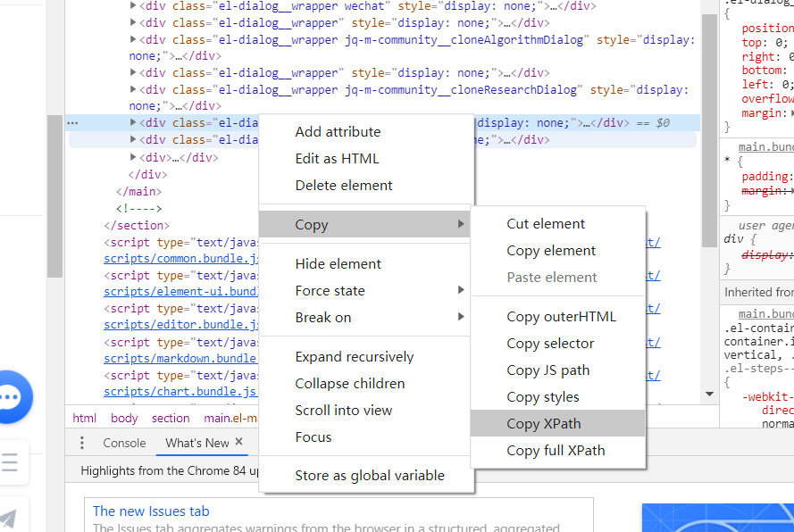Viewport: 794px width, 532px height.
Task: Expand the cloneResearchDialog div node
Action: [133, 89]
